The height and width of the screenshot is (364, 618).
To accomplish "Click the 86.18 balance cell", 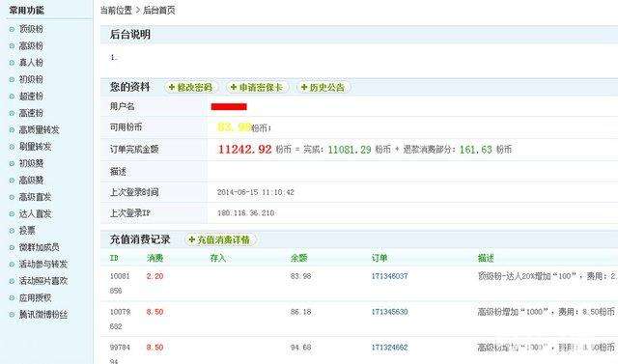I will [300, 312].
